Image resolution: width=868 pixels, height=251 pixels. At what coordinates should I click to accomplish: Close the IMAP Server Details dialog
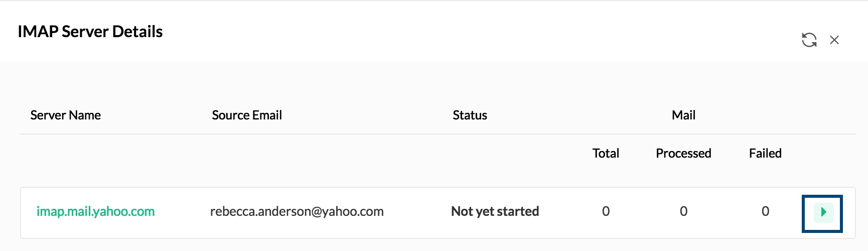click(x=834, y=40)
